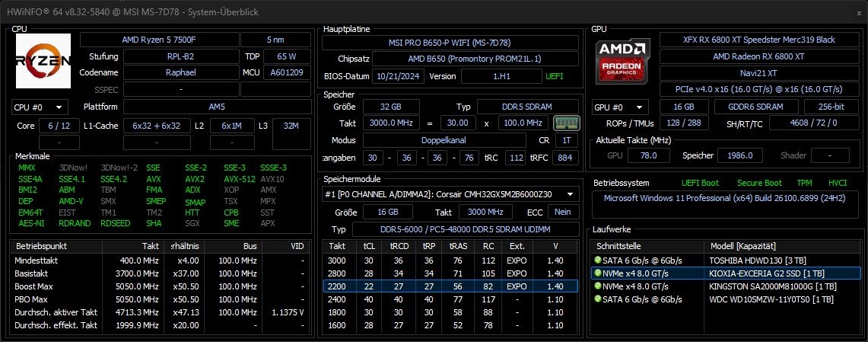The height and width of the screenshot is (342, 868).
Task: Select the 2800 MHz timing row
Action: tap(450, 273)
